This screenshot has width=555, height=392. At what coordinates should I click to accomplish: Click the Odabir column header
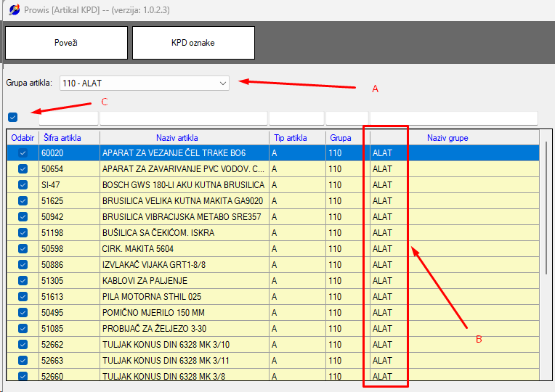[x=23, y=138]
